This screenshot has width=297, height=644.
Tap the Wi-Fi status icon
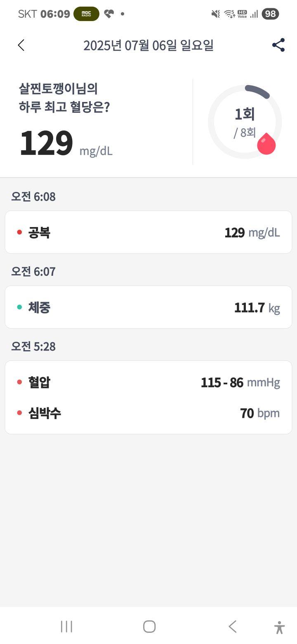pos(229,14)
